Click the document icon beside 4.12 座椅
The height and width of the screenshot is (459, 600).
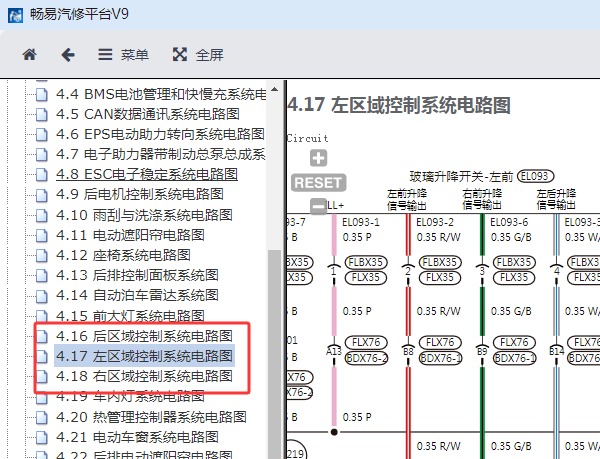42,255
